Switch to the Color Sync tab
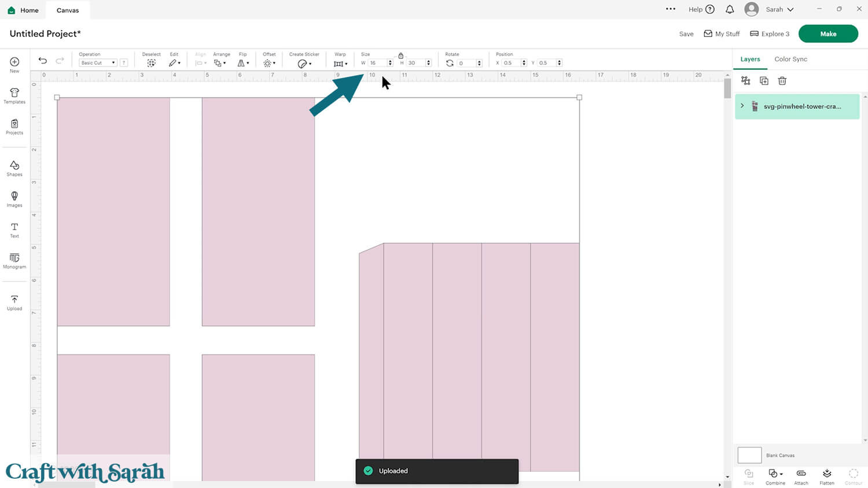The height and width of the screenshot is (488, 868). [x=790, y=59]
